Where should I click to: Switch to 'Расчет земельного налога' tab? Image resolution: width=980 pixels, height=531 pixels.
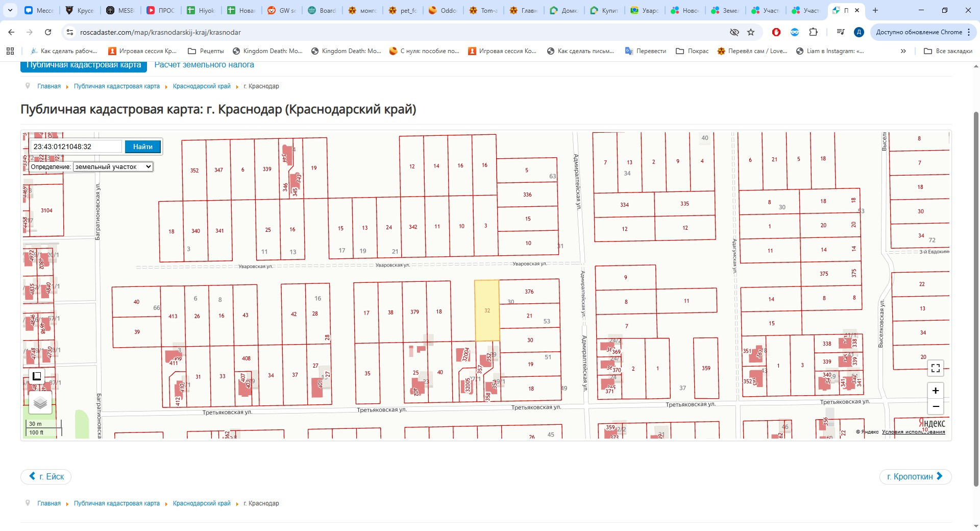coord(204,65)
